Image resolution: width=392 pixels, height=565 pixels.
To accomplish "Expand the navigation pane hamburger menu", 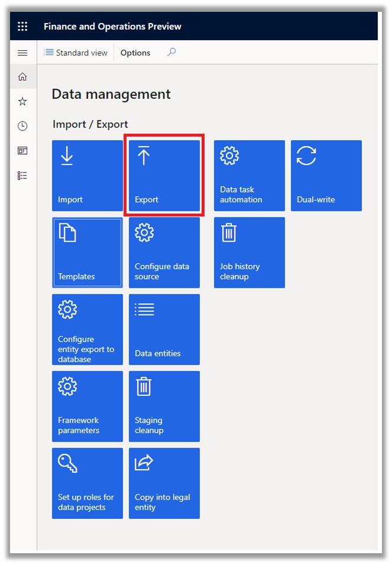I will click(x=22, y=53).
